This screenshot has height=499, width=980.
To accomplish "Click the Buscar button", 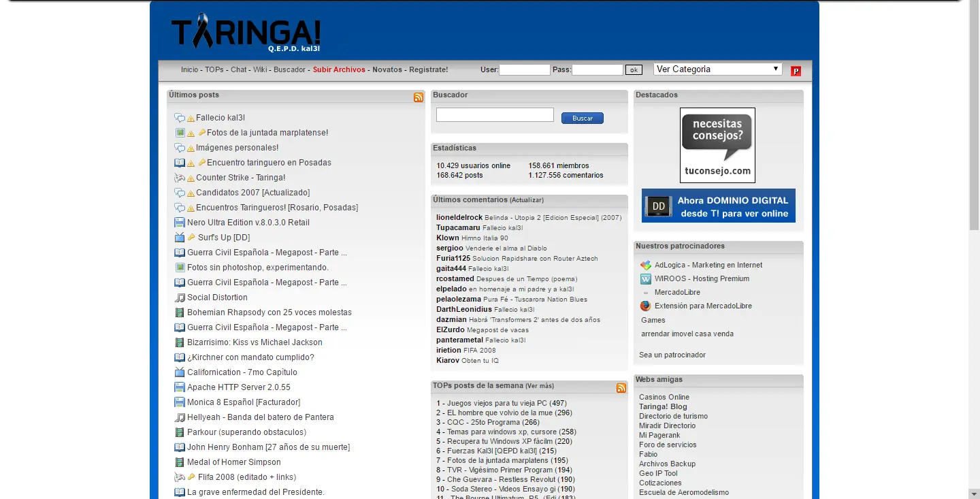I will [583, 118].
